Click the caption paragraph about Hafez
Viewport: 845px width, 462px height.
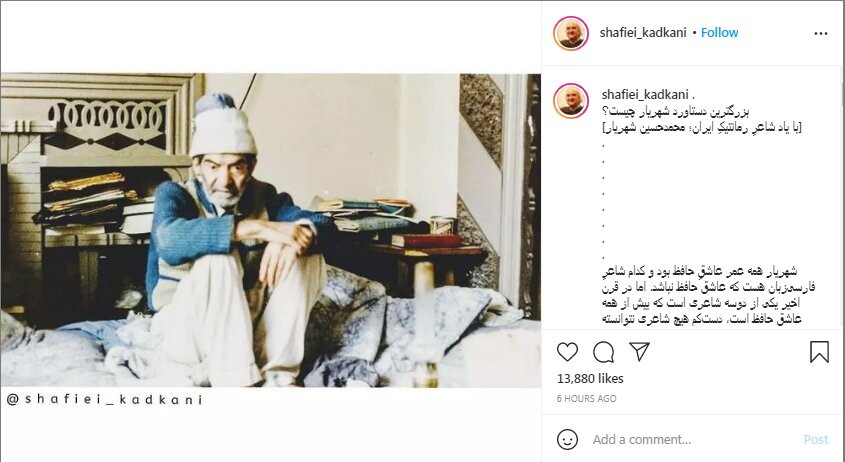point(708,295)
